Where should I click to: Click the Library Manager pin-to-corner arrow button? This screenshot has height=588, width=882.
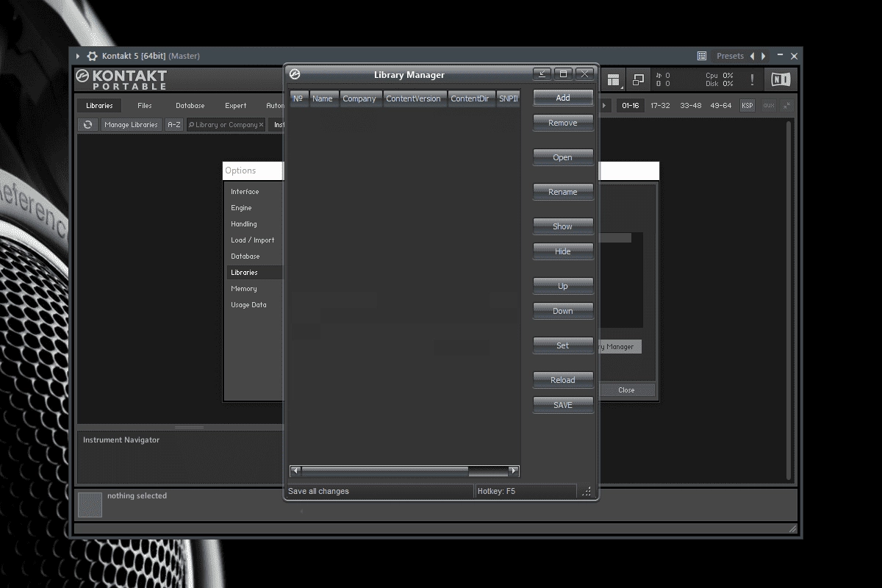pos(542,74)
